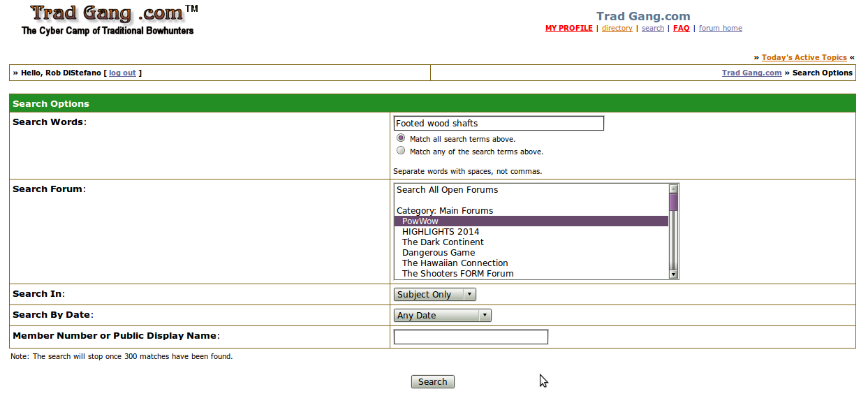The height and width of the screenshot is (396, 868).
Task: Focus the Search Words text field
Action: pyautogui.click(x=499, y=124)
